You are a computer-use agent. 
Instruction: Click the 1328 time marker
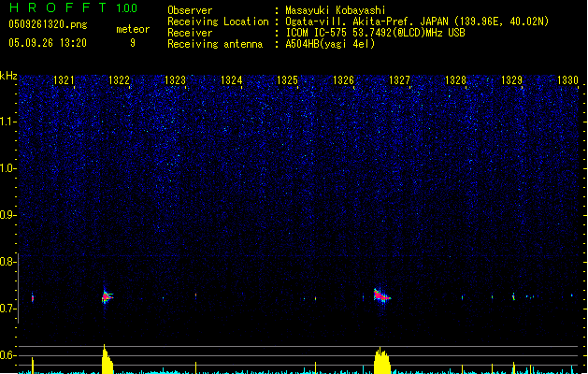coord(455,80)
